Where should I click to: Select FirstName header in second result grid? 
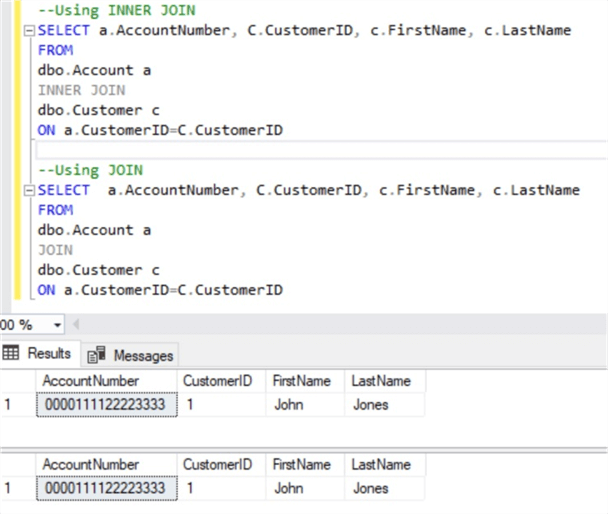pyautogui.click(x=305, y=465)
